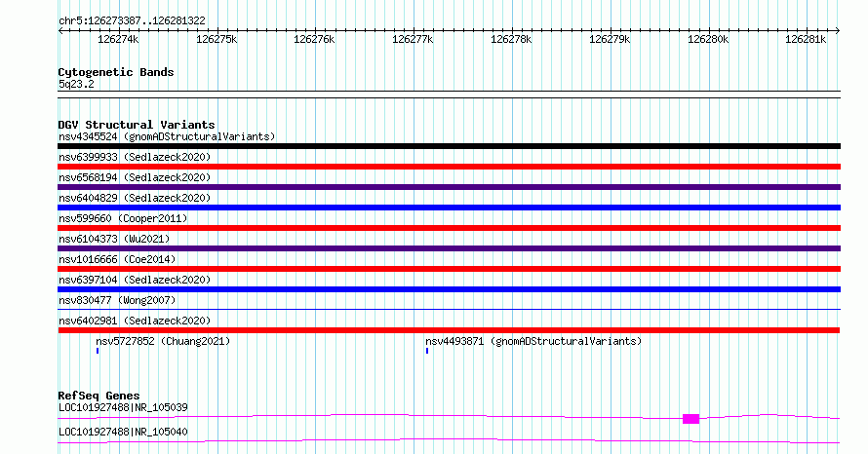Screen dimensions: 868x454
Task: Open LOC101927488|NR_105039 gene label
Action: click(123, 407)
